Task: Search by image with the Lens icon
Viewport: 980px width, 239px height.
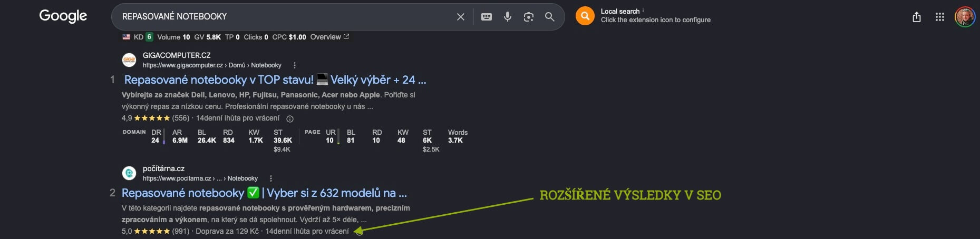Action: coord(528,17)
